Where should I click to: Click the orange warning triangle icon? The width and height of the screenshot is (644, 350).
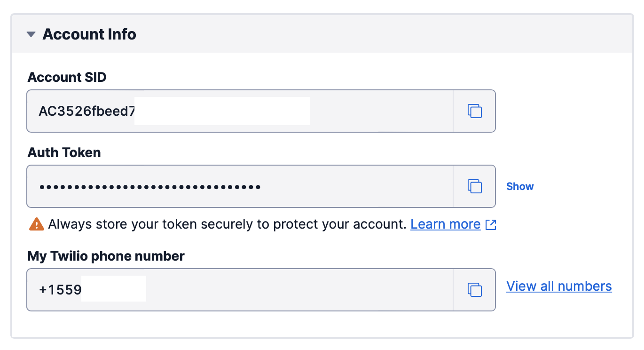36,224
